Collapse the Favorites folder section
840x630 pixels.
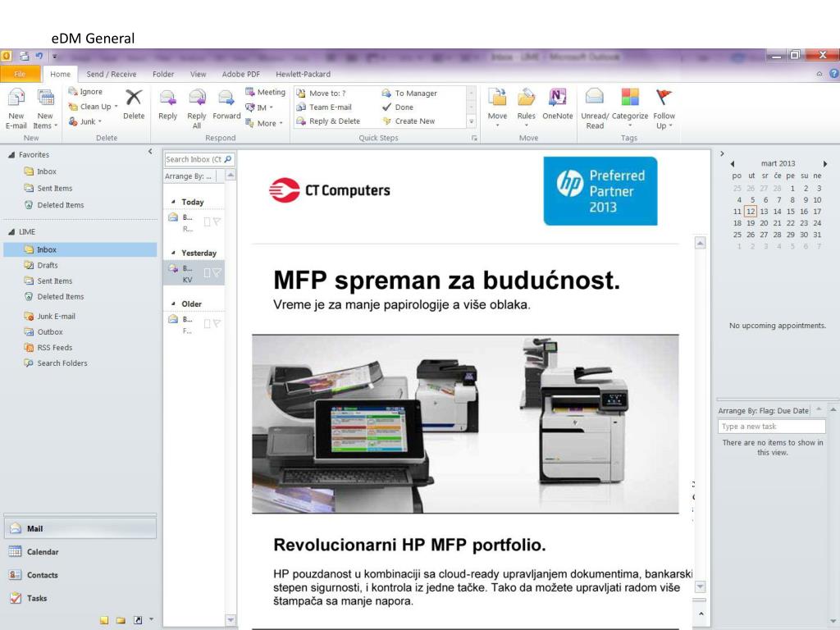[10, 154]
